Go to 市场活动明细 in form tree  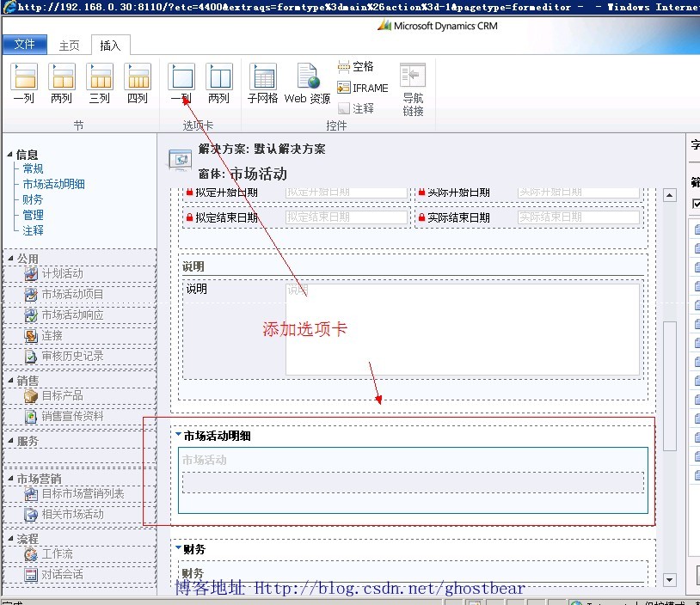[53, 184]
